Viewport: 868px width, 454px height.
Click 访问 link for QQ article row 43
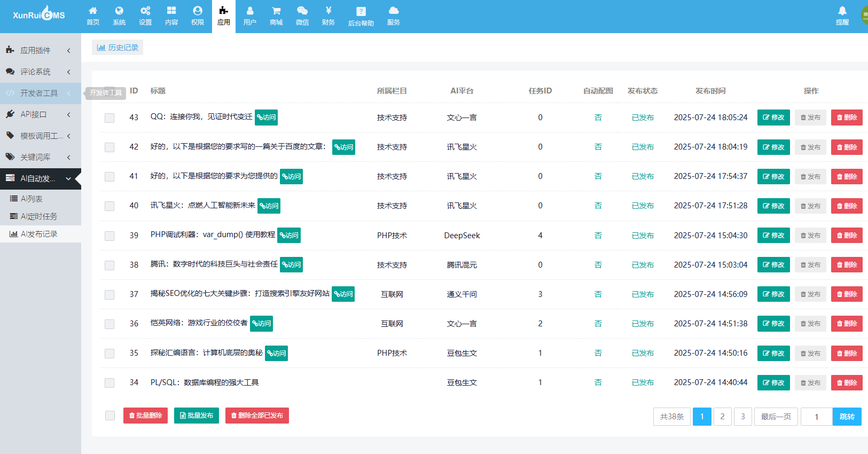266,117
